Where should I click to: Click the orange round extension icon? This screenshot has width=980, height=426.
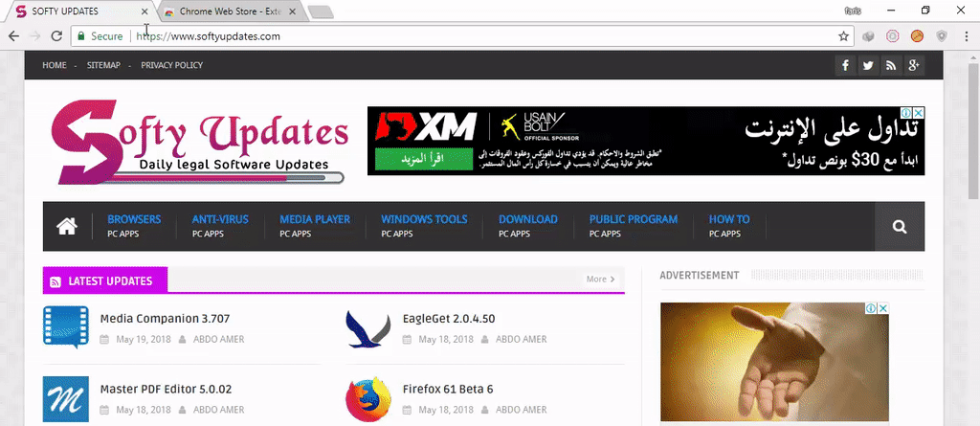(x=917, y=36)
